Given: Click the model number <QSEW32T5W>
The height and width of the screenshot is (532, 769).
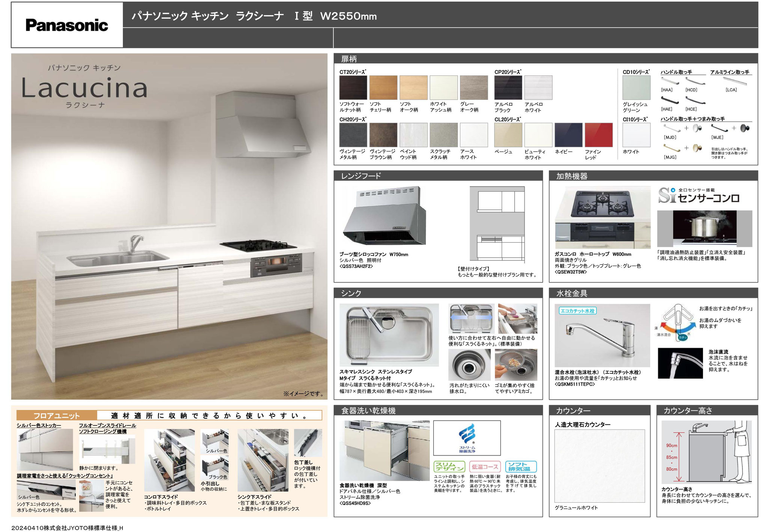Looking at the screenshot, I should [571, 272].
